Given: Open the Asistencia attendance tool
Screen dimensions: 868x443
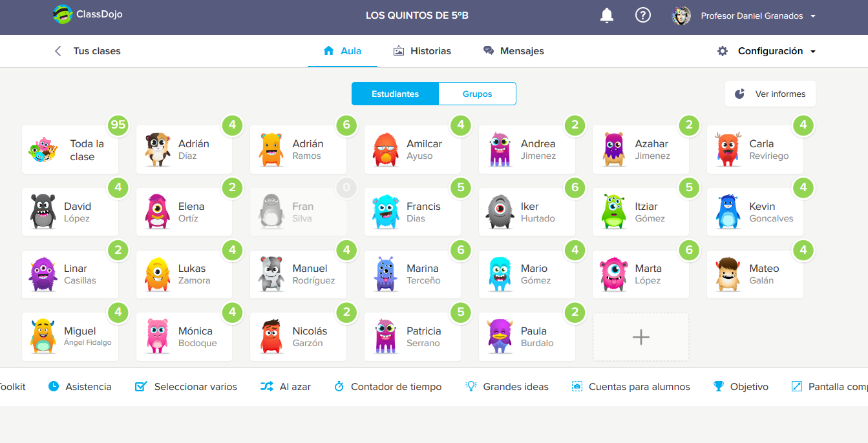Looking at the screenshot, I should (79, 386).
